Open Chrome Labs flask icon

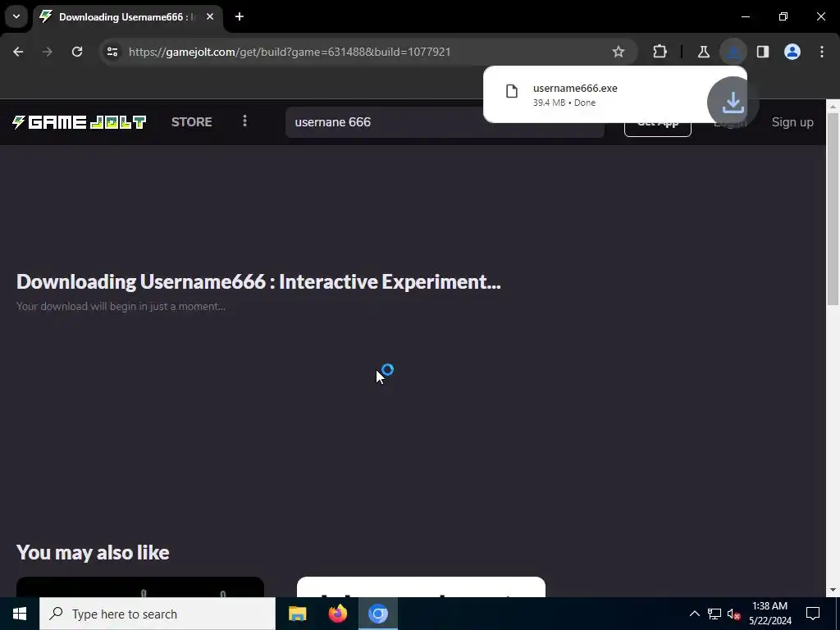coord(703,52)
